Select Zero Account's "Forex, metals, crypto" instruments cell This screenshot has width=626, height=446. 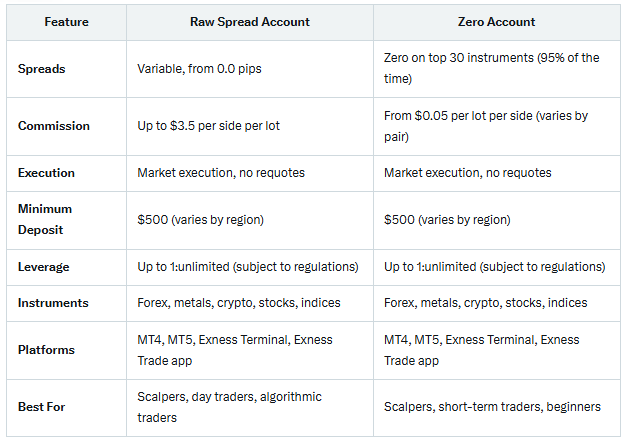[x=486, y=303]
